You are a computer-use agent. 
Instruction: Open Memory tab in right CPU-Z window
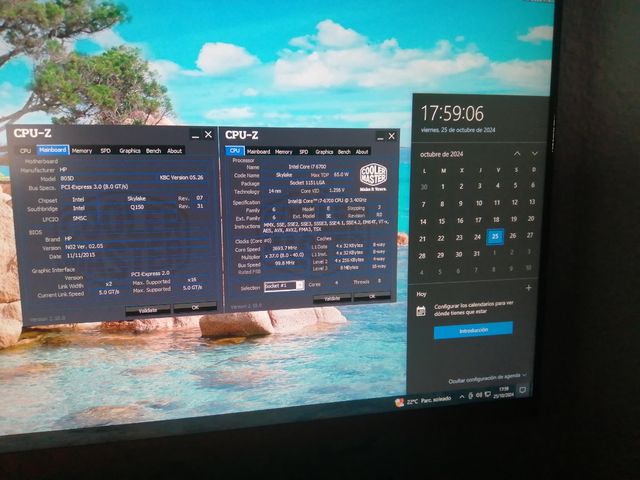click(x=283, y=151)
